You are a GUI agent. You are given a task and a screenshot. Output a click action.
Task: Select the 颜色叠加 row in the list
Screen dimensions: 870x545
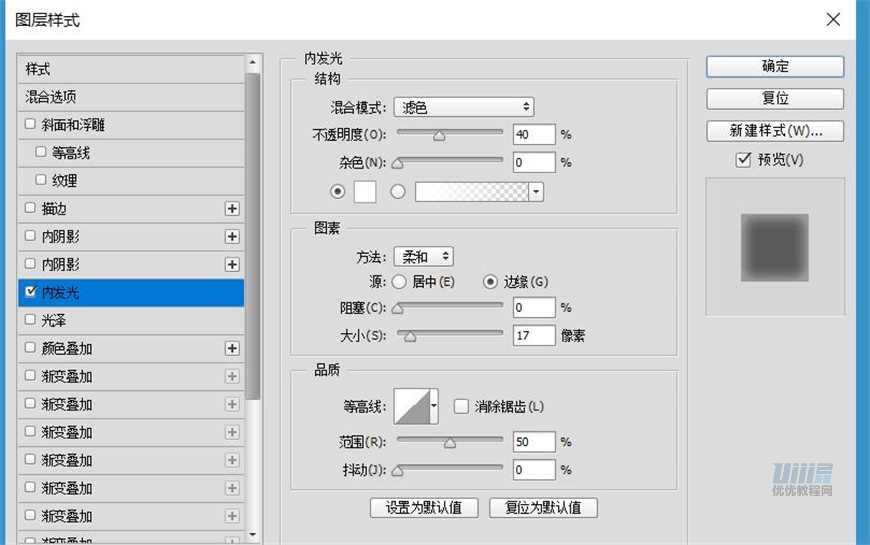[131, 349]
